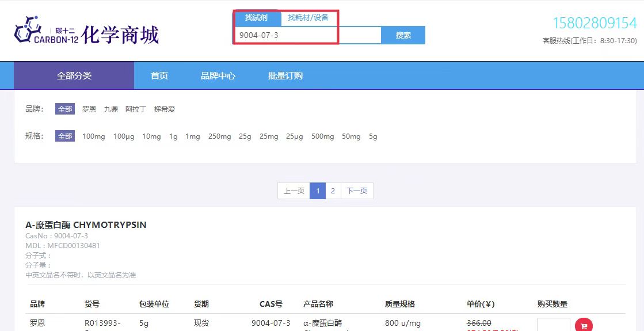Expand the 全部分类 category menu
This screenshot has width=644, height=331.
[74, 75]
